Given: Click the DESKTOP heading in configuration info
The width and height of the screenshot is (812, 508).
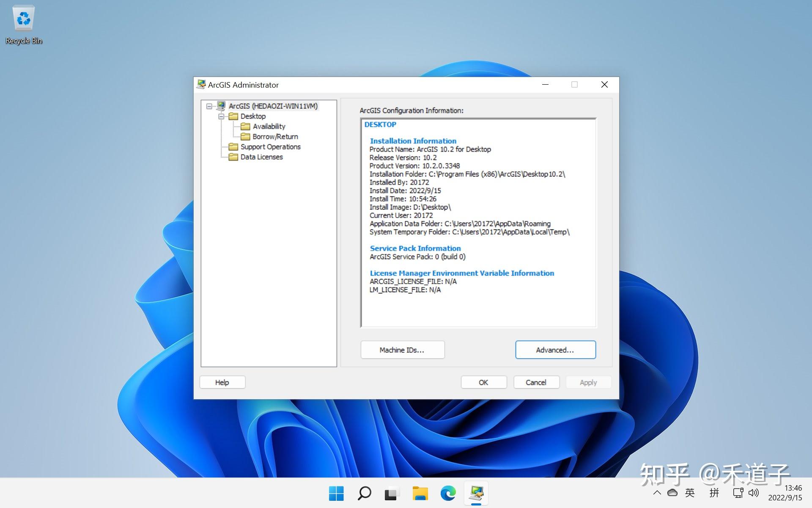Looking at the screenshot, I should [x=380, y=124].
